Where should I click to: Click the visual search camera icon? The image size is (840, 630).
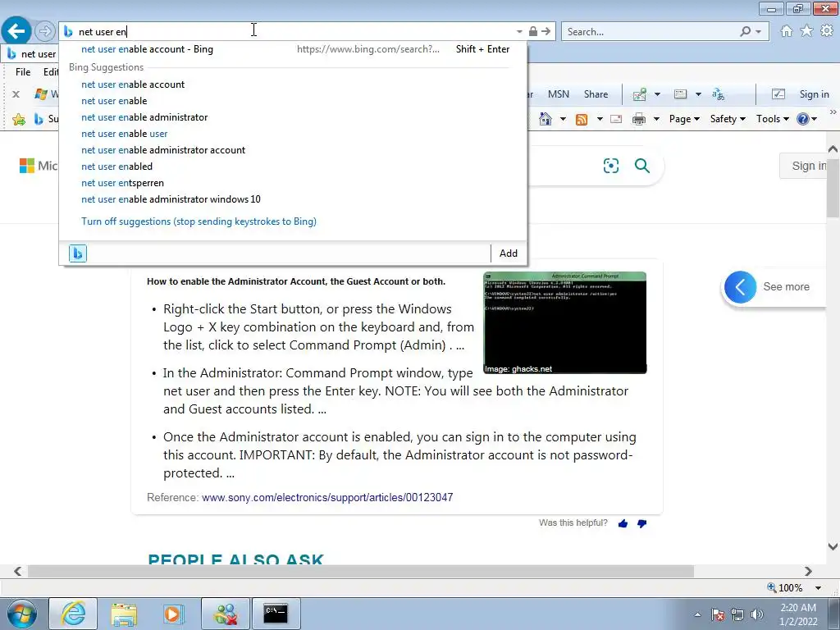click(x=610, y=166)
